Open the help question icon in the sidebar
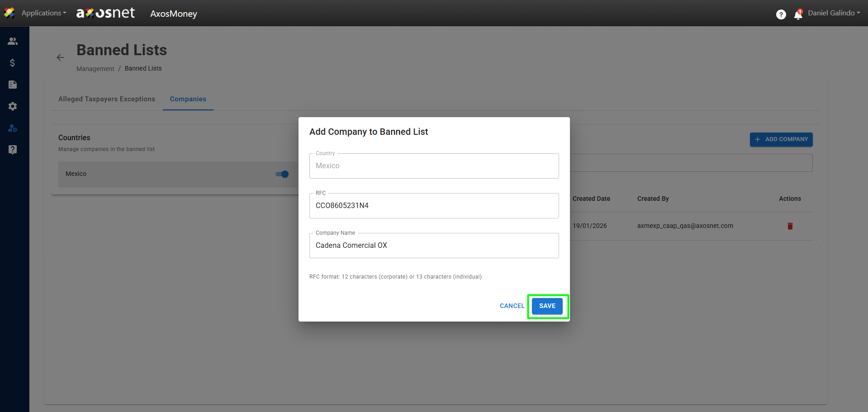Screen dimensions: 868x412 pos(13,150)
